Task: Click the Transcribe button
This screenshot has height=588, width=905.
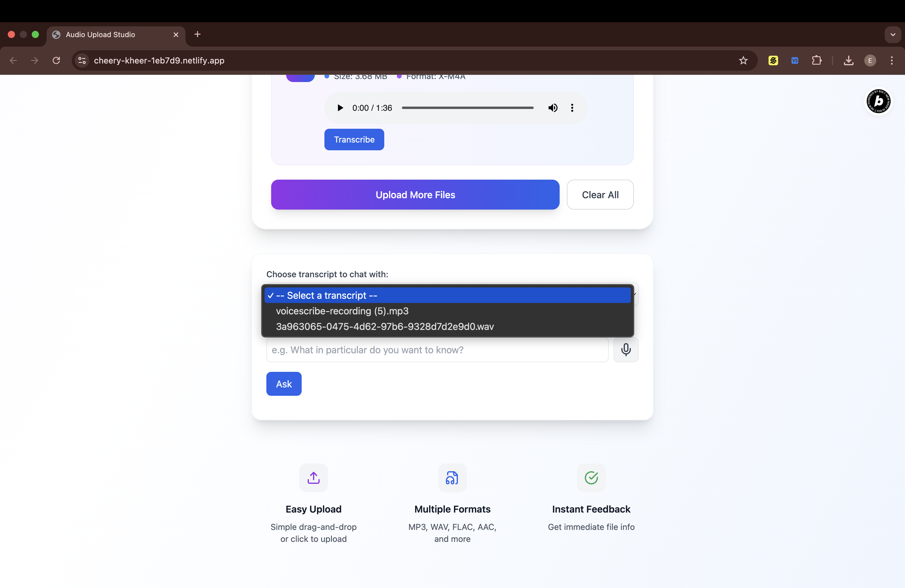Action: point(354,140)
